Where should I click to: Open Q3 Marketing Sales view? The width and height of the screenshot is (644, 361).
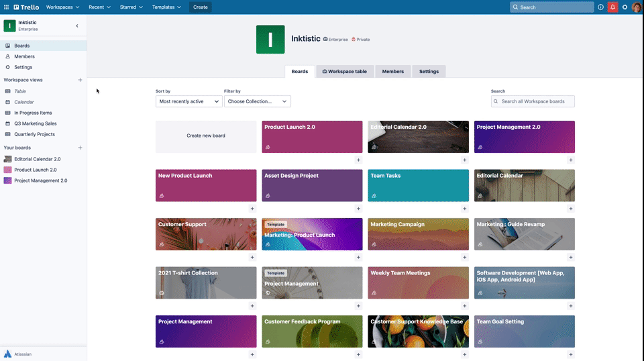(x=43, y=123)
